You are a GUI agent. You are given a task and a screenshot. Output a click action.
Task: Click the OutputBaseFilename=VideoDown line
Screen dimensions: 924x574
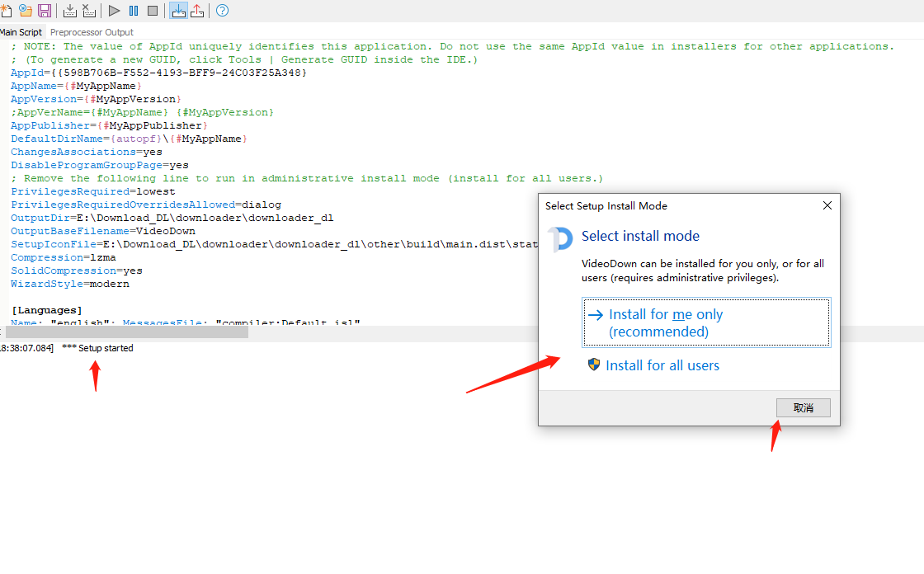click(x=102, y=231)
